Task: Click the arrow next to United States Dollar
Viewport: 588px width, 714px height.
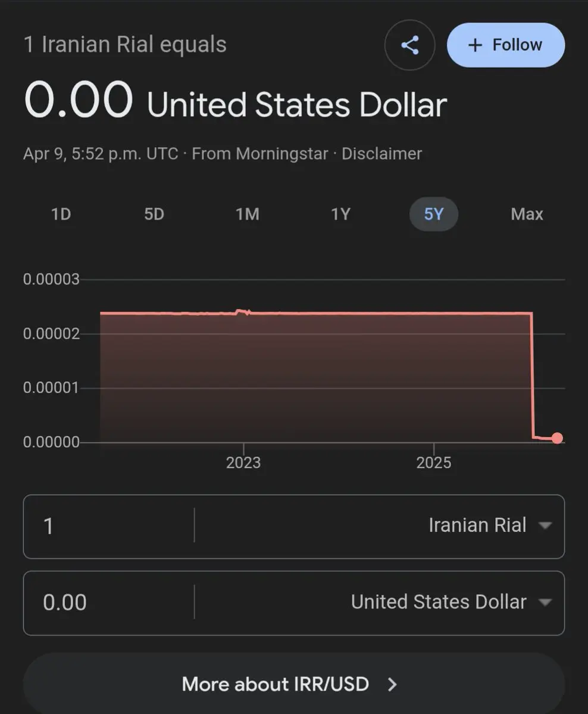Action: coord(545,602)
